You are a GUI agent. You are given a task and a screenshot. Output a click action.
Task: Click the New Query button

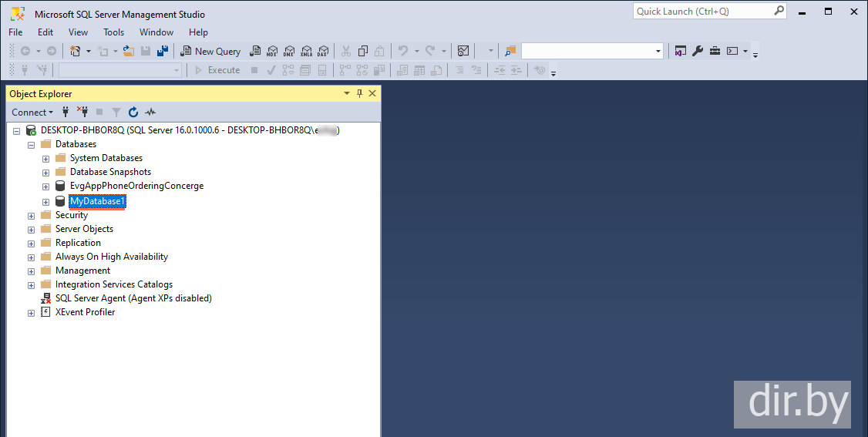point(211,51)
